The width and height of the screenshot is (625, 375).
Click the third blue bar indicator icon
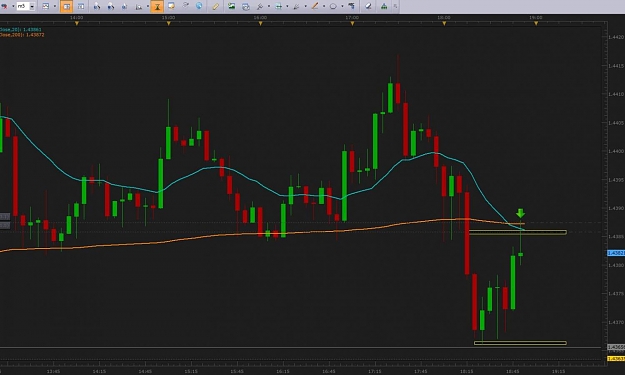(x=124, y=6)
